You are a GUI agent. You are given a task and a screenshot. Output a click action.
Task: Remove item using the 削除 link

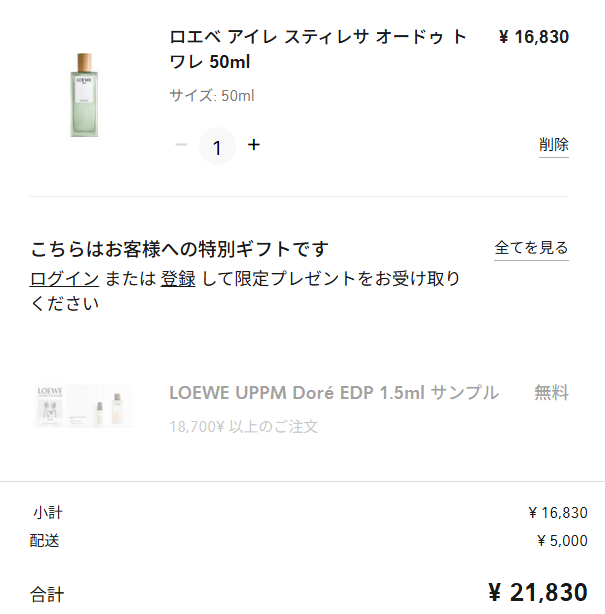553,145
